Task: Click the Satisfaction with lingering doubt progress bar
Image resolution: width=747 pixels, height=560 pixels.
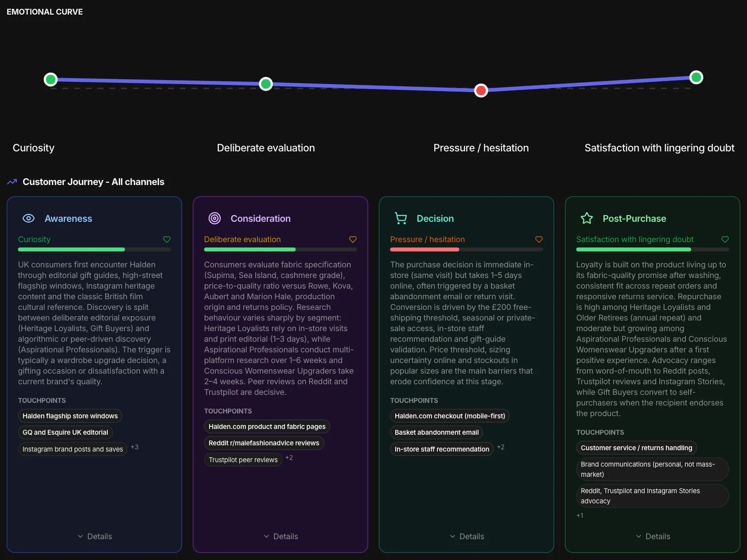Action: (653, 250)
